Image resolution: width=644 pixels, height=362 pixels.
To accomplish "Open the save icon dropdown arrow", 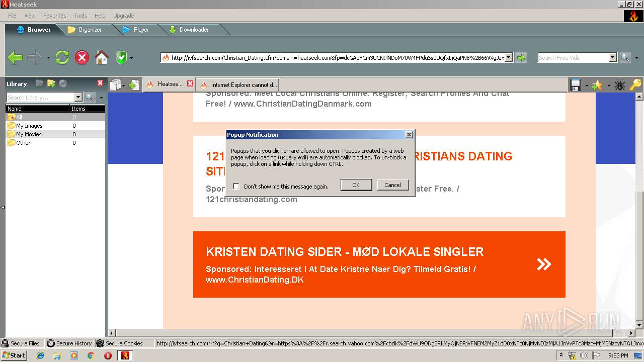I will click(587, 85).
